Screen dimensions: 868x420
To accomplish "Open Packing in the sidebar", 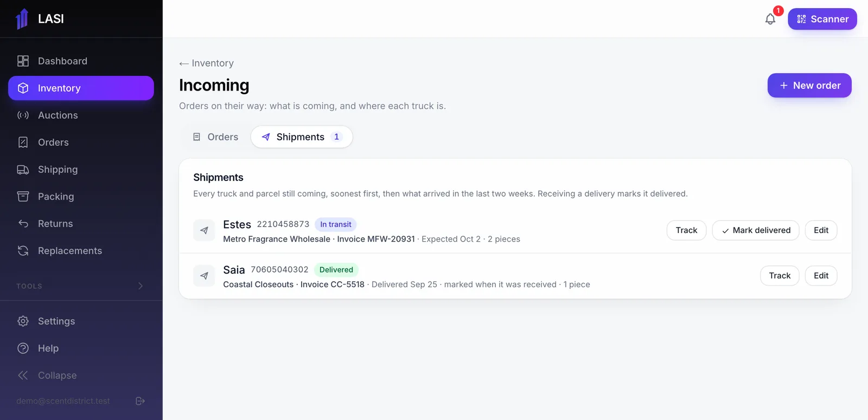I will [x=81, y=197].
